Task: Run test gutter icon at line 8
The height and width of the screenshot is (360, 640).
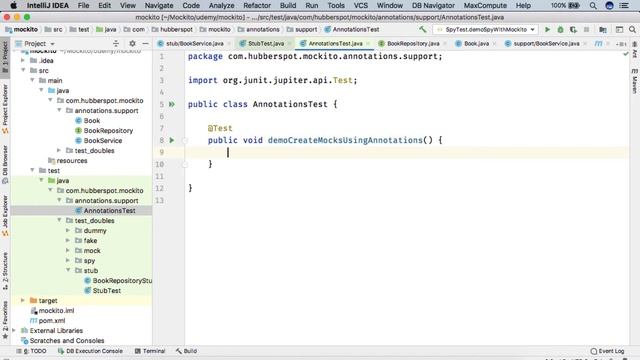Action: 172,140
